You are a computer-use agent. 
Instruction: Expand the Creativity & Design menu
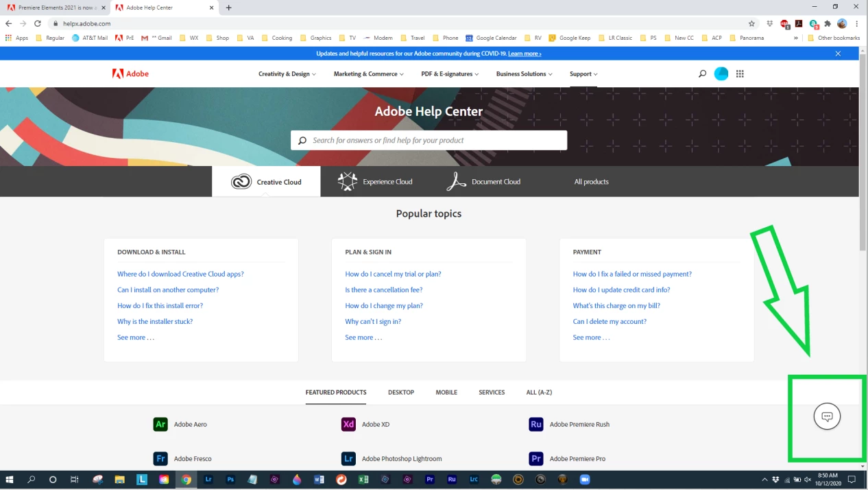pyautogui.click(x=287, y=73)
